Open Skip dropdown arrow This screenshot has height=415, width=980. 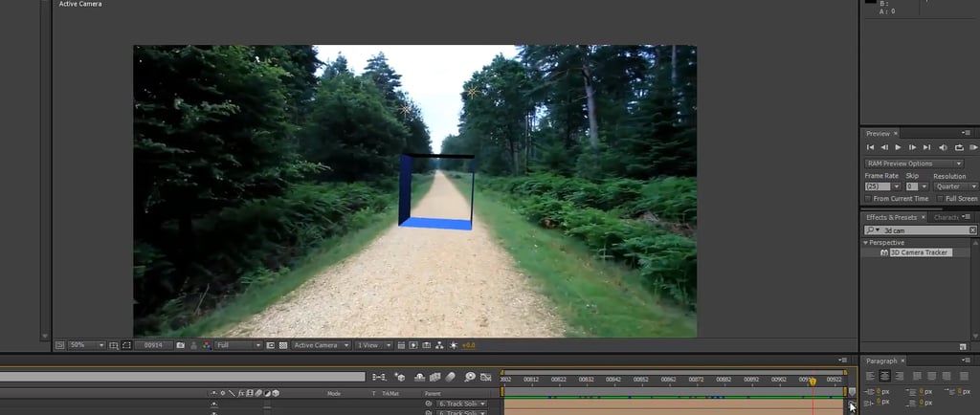click(x=924, y=186)
